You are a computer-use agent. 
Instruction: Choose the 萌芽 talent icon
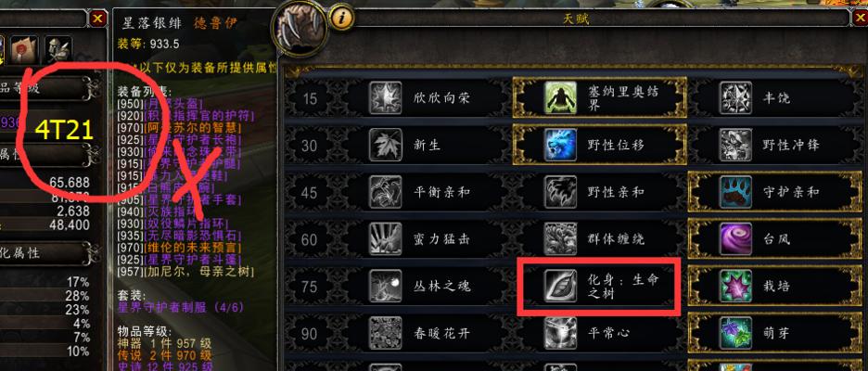(x=735, y=333)
